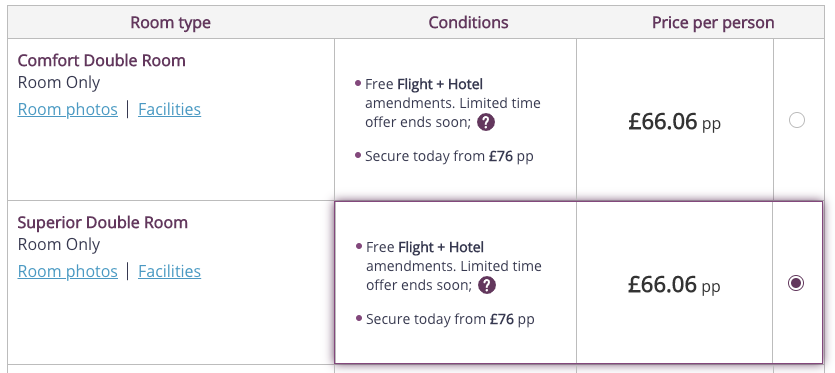The width and height of the screenshot is (835, 373).
Task: Click Free Flight + Hotel text in Superior row
Action: [425, 247]
